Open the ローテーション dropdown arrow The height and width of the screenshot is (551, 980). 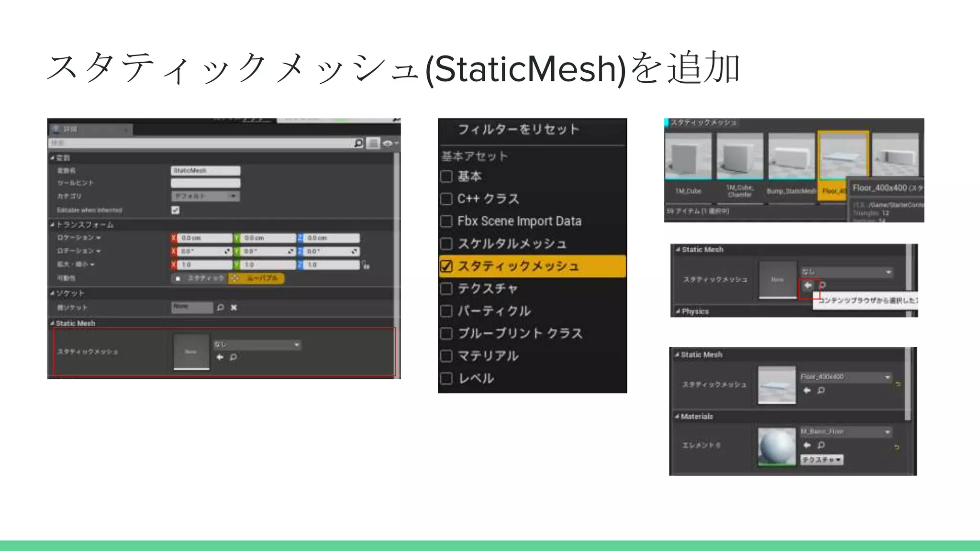tap(99, 251)
